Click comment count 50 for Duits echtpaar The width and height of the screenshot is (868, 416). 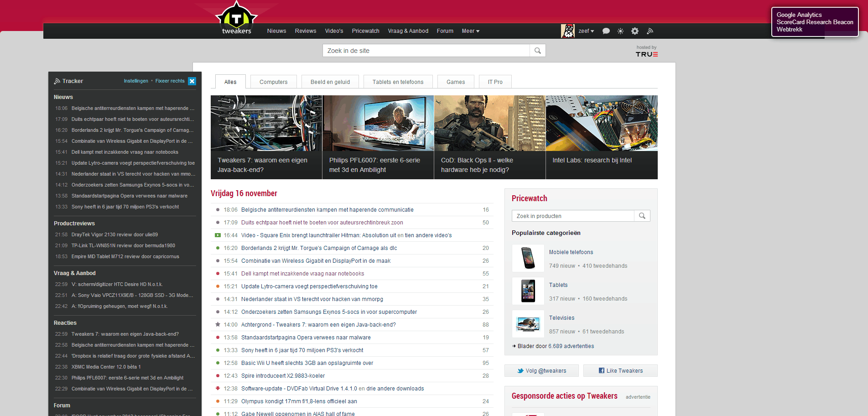(x=486, y=223)
